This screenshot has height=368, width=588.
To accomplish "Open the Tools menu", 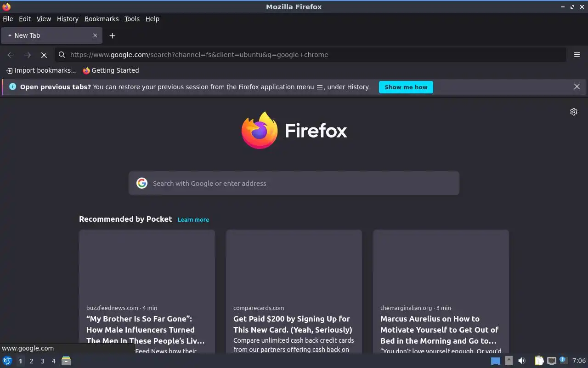I will 132,19.
